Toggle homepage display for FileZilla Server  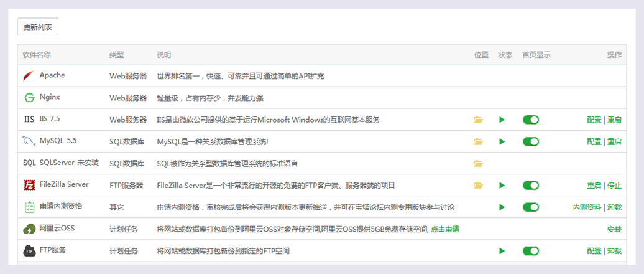pos(531,185)
